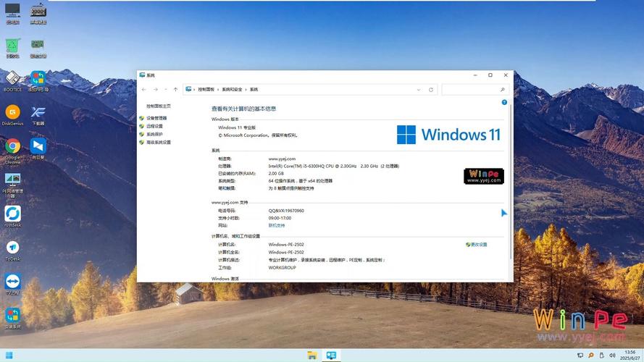Screen dimensions: 644x362
Task: Click the Windows Start button
Action: 9,355
